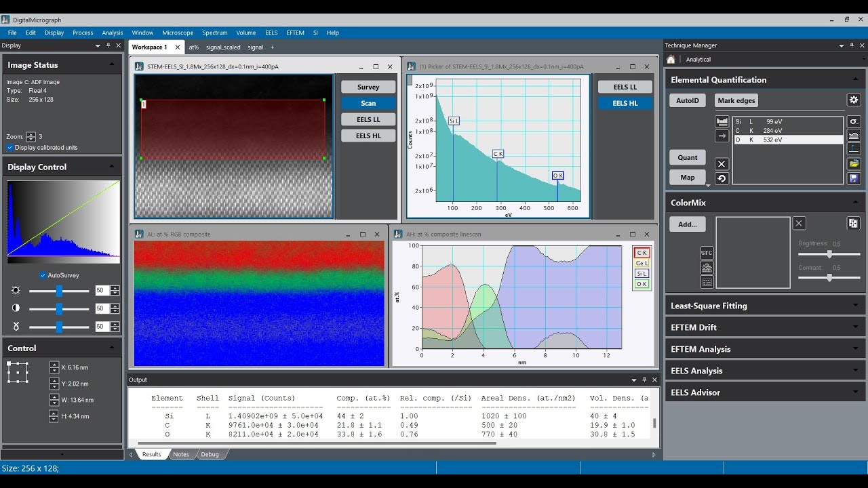Pin the Output panel
The image size is (868, 488).
tap(644, 380)
